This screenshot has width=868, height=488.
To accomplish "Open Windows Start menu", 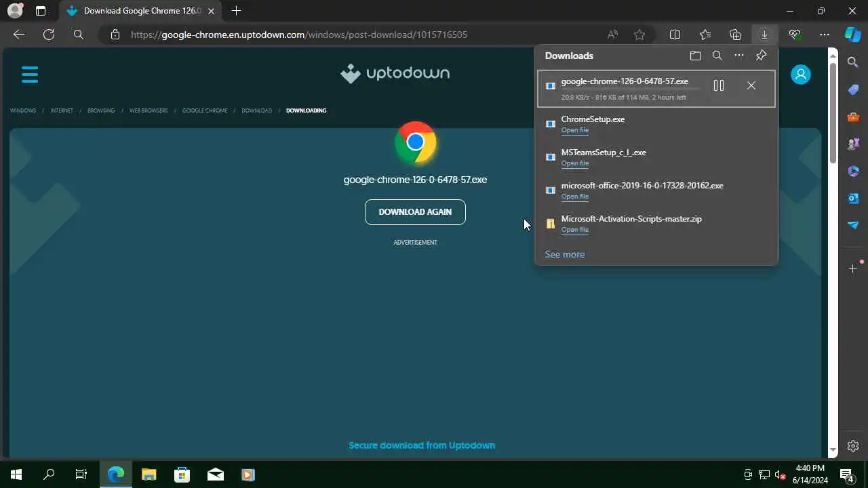I will 16,474.
